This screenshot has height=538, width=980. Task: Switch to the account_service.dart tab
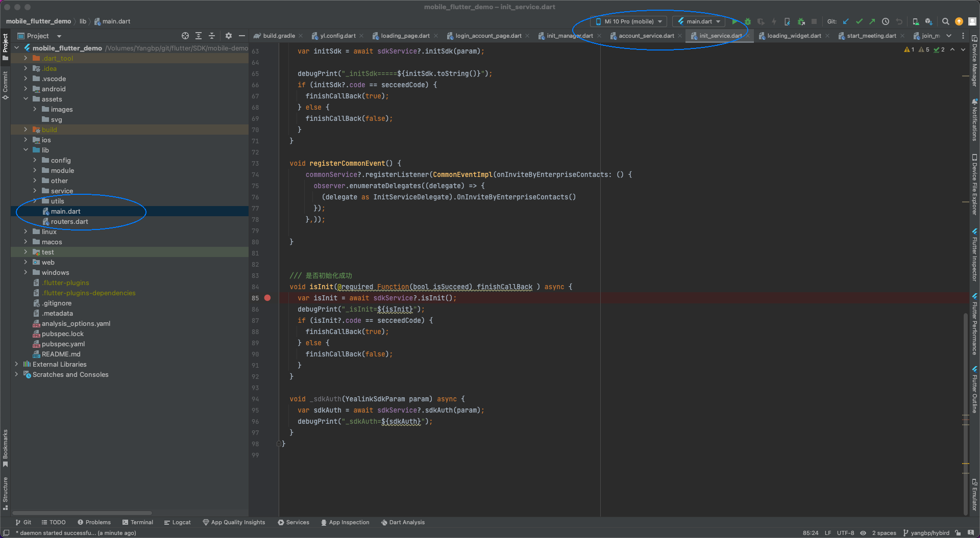pos(646,36)
